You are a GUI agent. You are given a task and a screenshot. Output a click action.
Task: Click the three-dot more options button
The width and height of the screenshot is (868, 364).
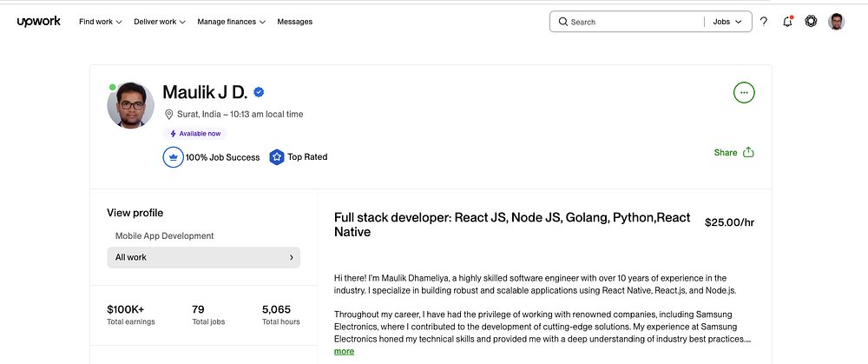coord(744,92)
